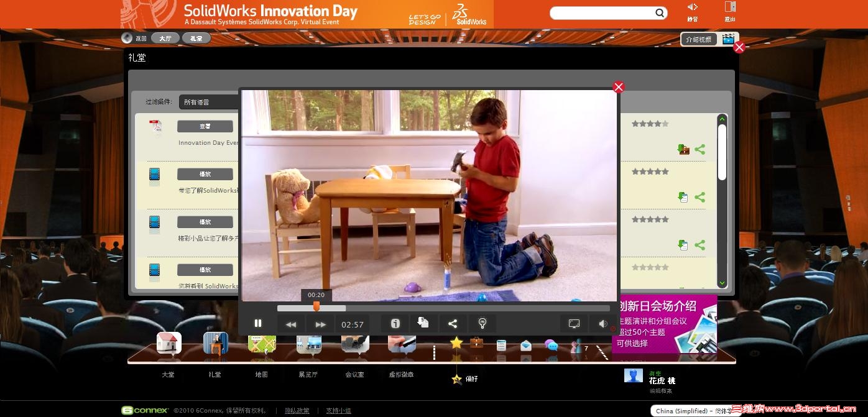
Task: Pause the playing video
Action: click(x=258, y=324)
